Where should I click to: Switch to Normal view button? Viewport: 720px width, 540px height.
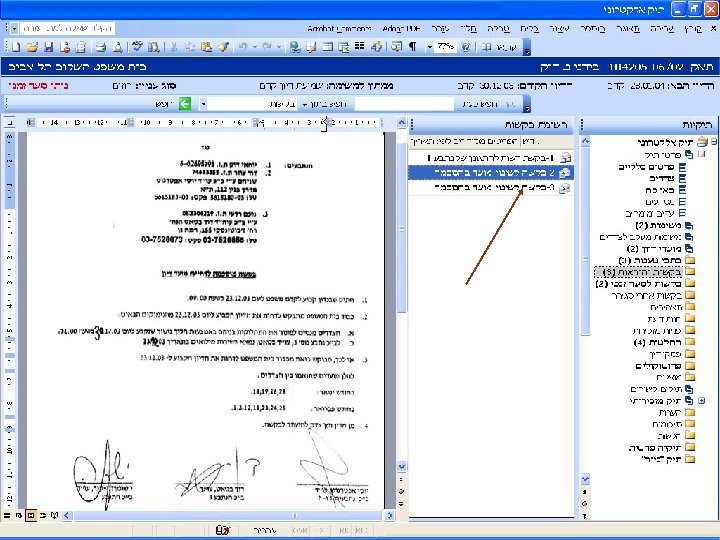[7, 516]
